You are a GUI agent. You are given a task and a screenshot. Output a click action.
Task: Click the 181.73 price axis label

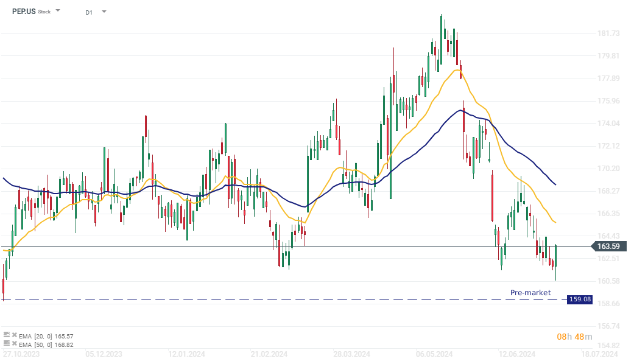pos(608,33)
